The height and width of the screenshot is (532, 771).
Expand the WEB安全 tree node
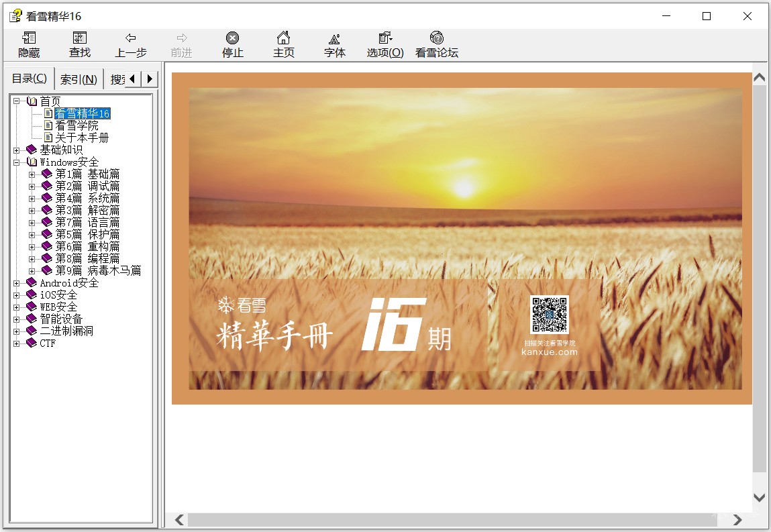pyautogui.click(x=17, y=307)
